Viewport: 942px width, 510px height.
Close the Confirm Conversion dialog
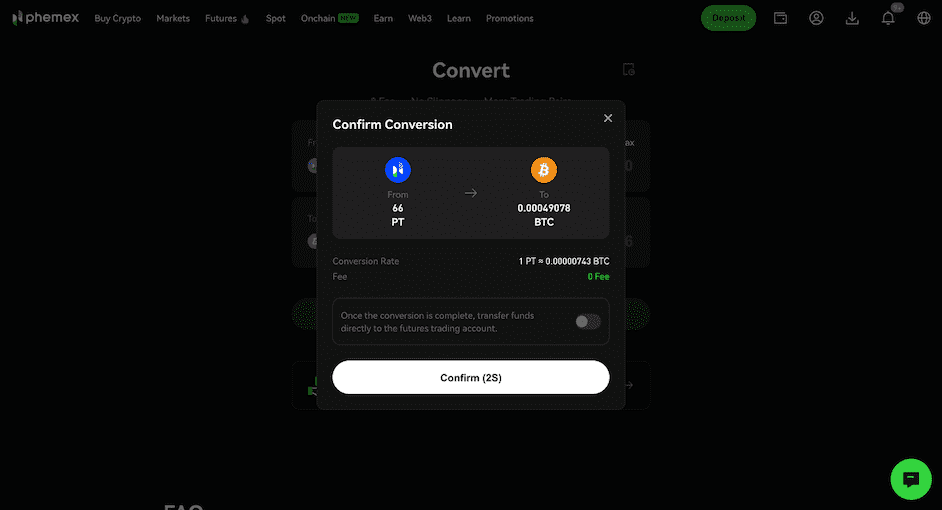[608, 118]
